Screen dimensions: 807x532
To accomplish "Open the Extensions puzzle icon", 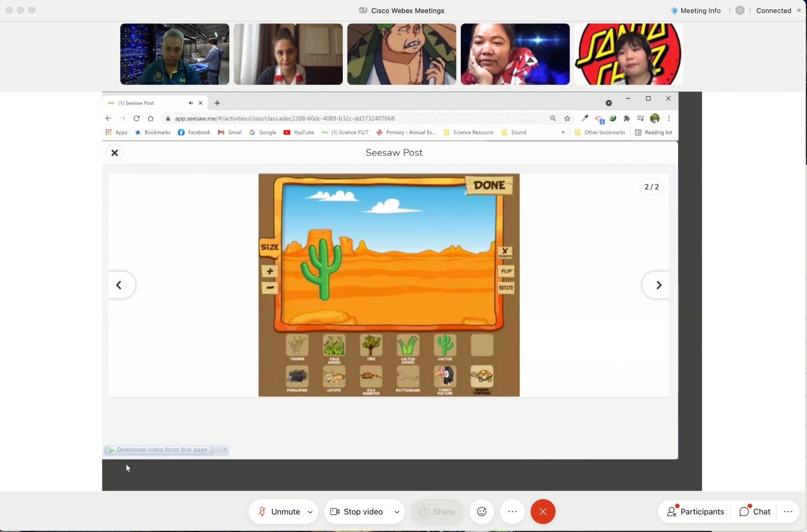I will coord(626,118).
